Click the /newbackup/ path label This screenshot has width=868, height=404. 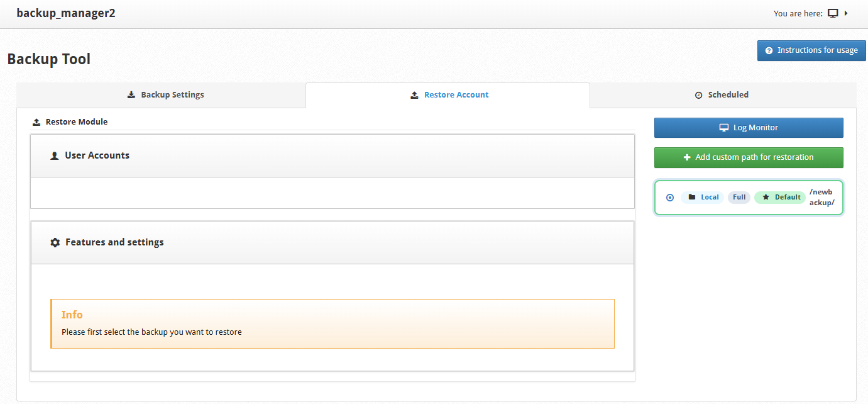click(821, 198)
